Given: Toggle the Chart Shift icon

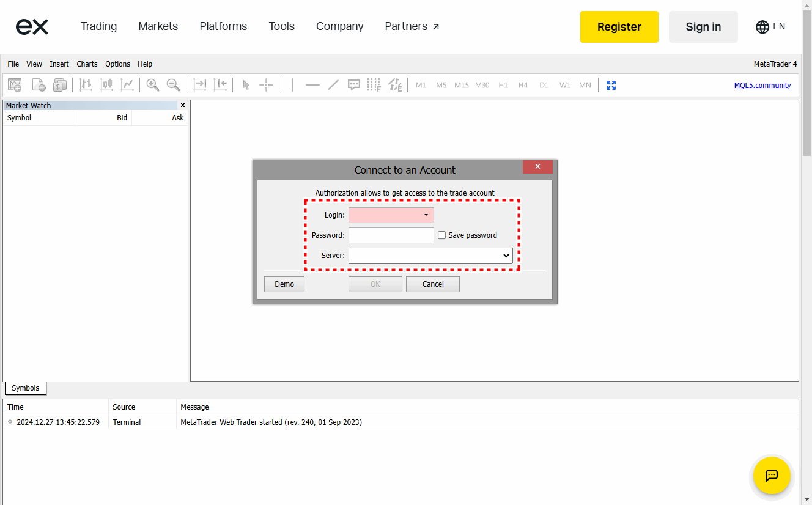Looking at the screenshot, I should click(x=220, y=85).
